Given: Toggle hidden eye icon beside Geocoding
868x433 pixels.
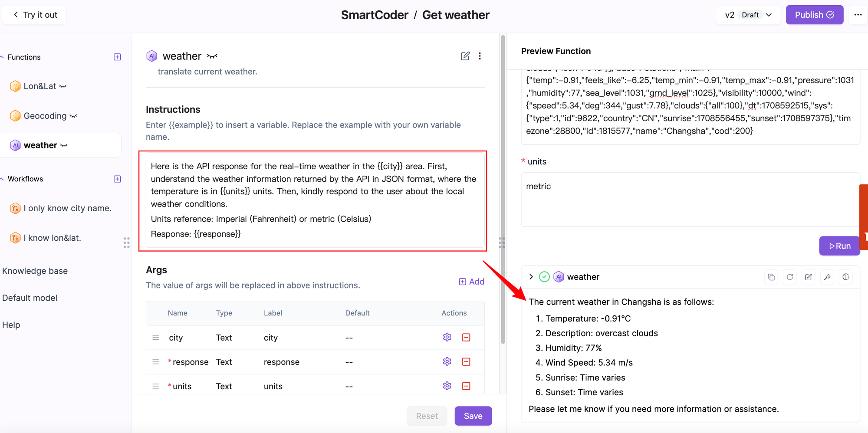Looking at the screenshot, I should pos(73,116).
